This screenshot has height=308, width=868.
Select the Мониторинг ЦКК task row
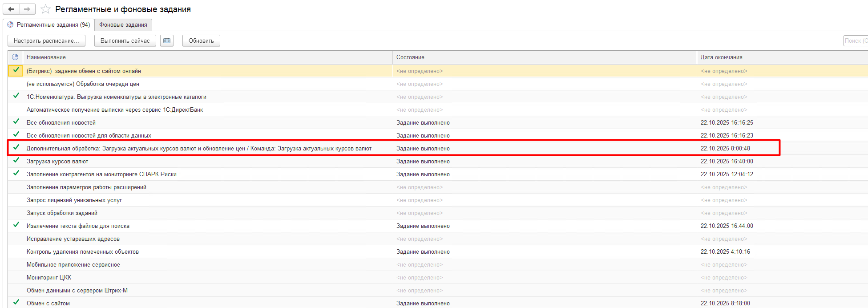pyautogui.click(x=49, y=277)
